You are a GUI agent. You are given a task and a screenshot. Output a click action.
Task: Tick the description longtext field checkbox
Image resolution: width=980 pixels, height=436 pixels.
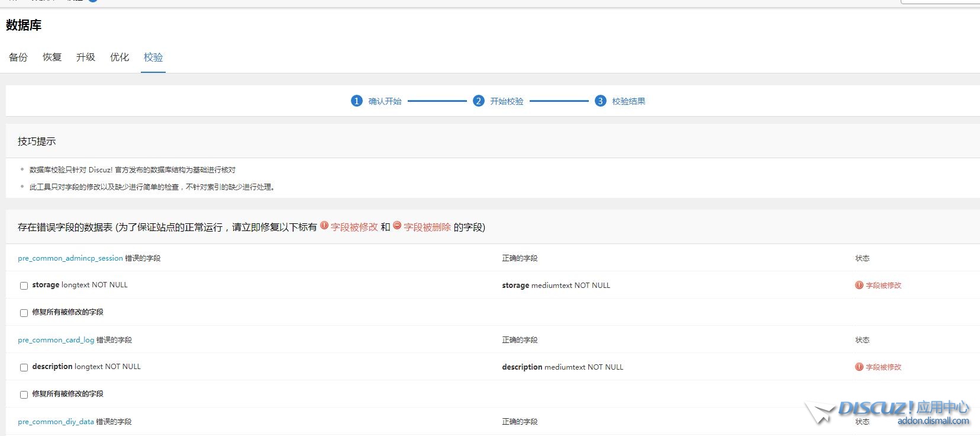[24, 367]
